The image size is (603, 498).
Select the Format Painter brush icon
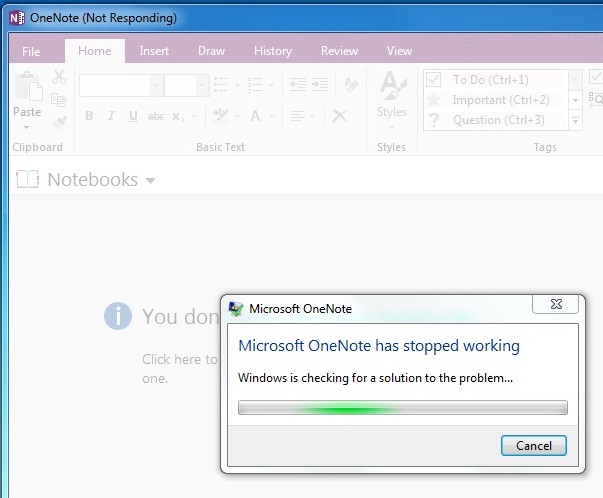59,122
